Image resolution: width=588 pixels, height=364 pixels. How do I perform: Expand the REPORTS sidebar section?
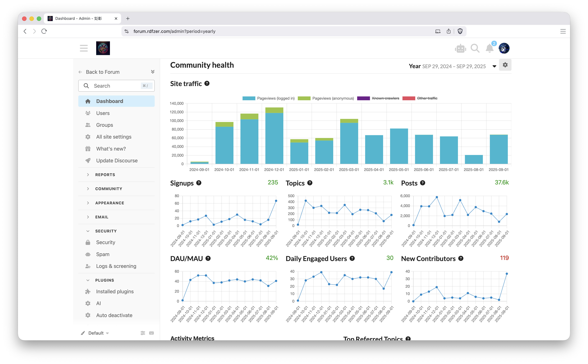click(x=105, y=175)
